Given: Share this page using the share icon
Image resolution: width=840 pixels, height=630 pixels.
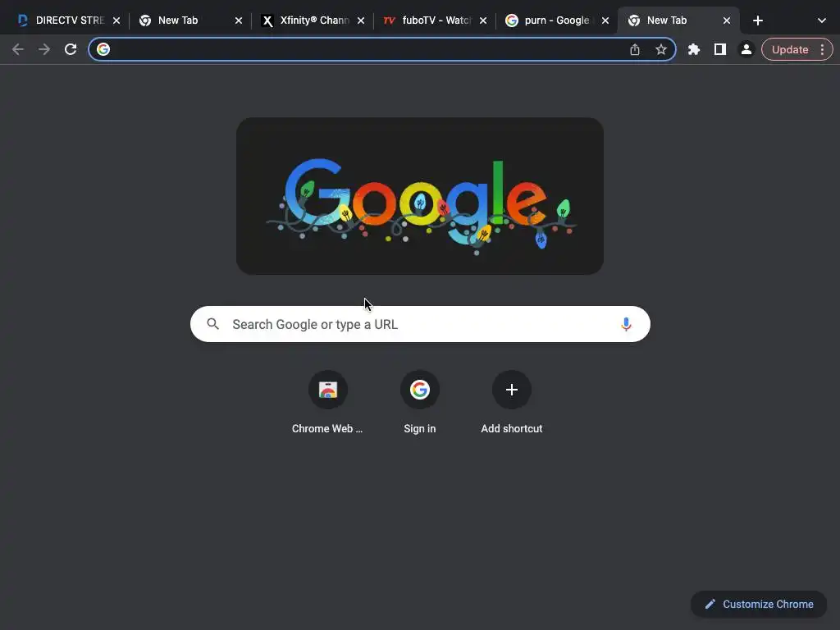Looking at the screenshot, I should tap(635, 49).
